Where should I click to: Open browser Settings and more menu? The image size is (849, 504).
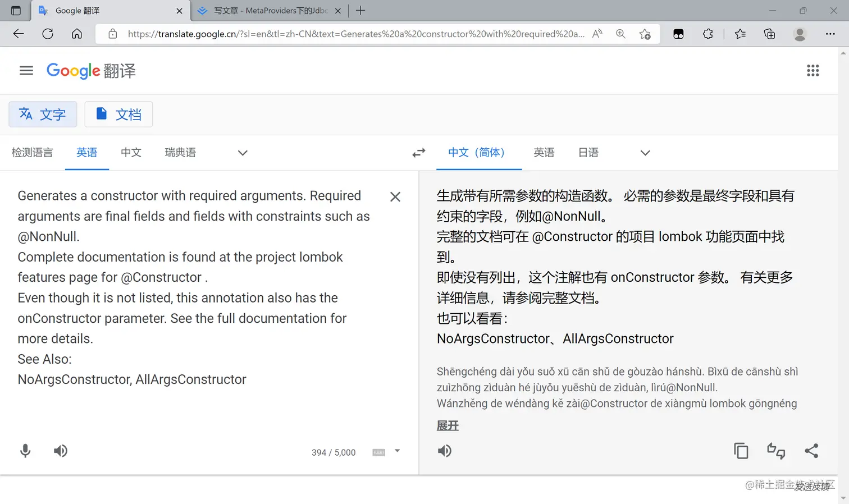pyautogui.click(x=830, y=34)
